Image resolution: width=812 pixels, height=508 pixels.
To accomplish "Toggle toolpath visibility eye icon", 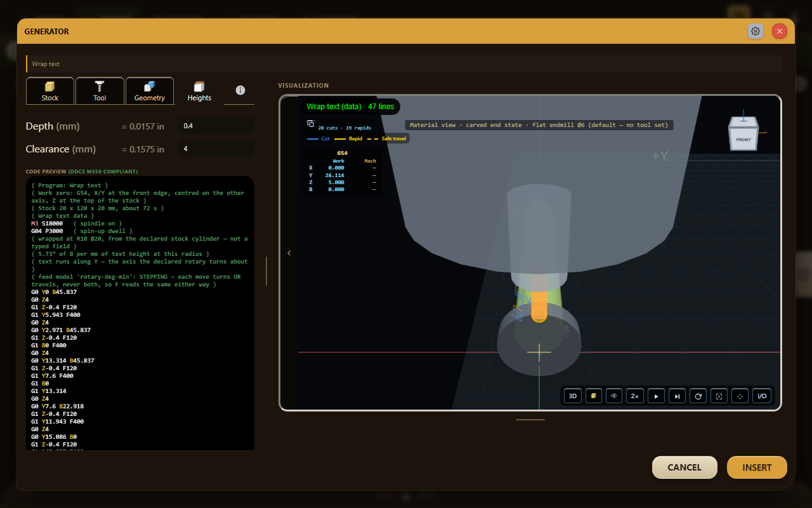I will pyautogui.click(x=613, y=396).
